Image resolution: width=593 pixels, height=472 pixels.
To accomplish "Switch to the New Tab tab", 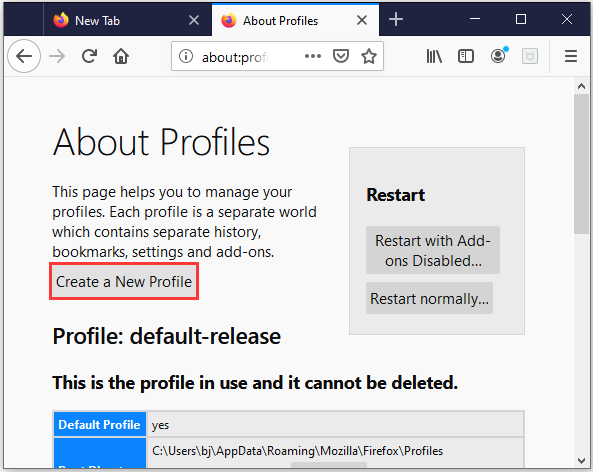I will click(x=127, y=20).
